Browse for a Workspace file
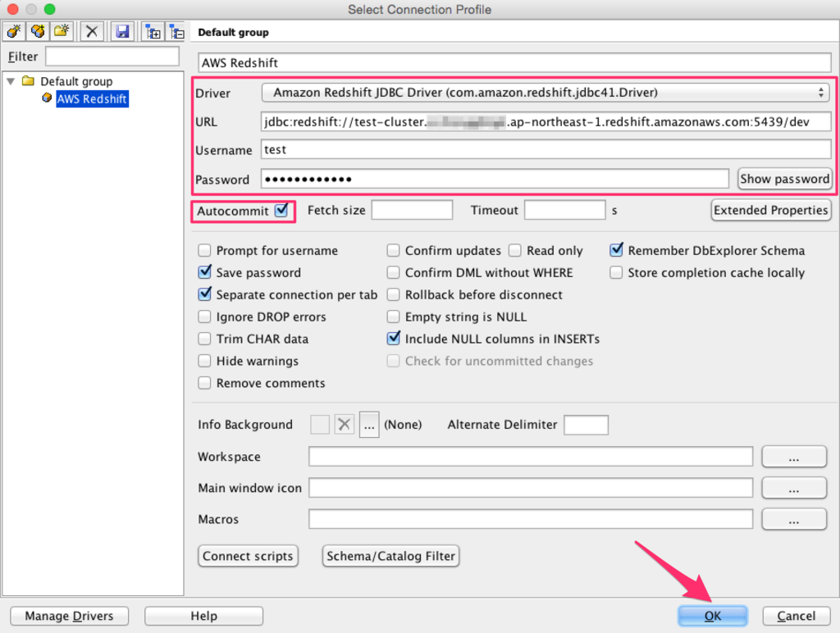 point(794,457)
